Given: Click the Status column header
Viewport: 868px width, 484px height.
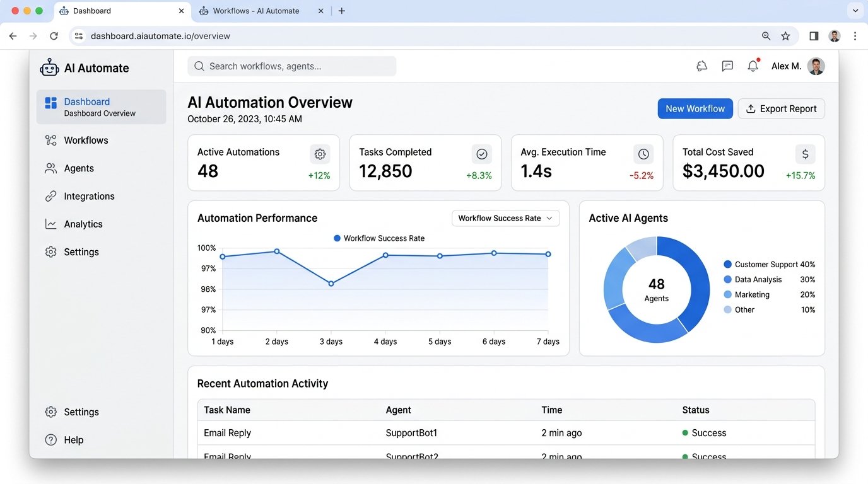Looking at the screenshot, I should click(x=696, y=410).
